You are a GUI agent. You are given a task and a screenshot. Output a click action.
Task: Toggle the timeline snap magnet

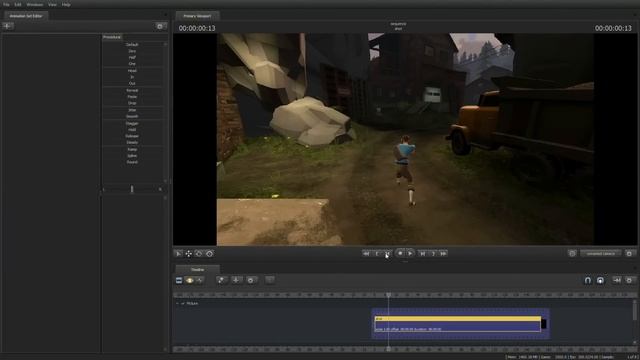click(588, 280)
